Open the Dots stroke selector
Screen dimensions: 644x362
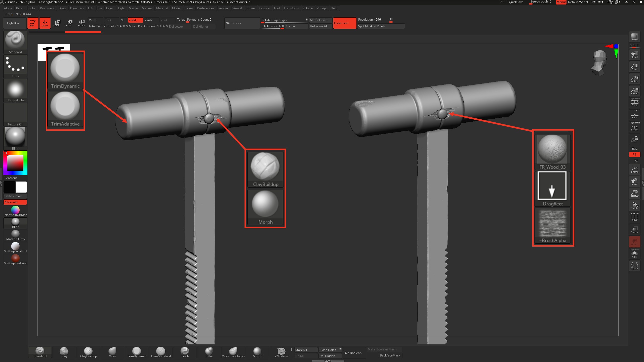pos(15,66)
